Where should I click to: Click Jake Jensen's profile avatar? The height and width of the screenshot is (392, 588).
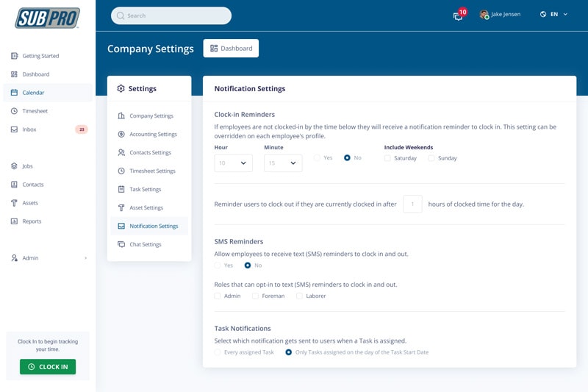point(484,15)
